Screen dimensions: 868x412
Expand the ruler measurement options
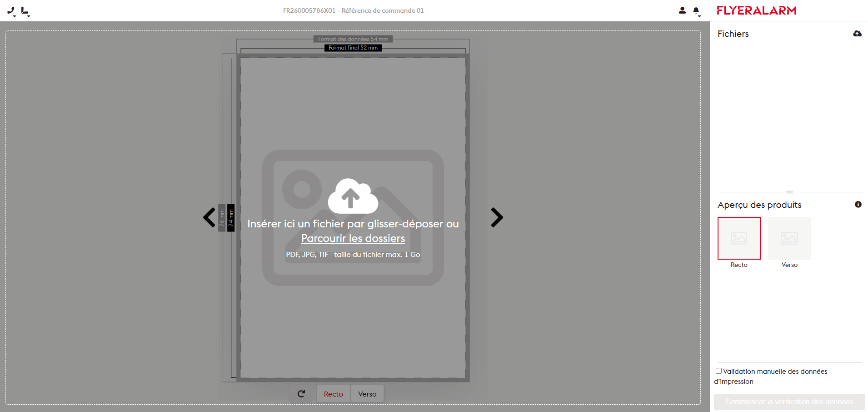point(25,11)
